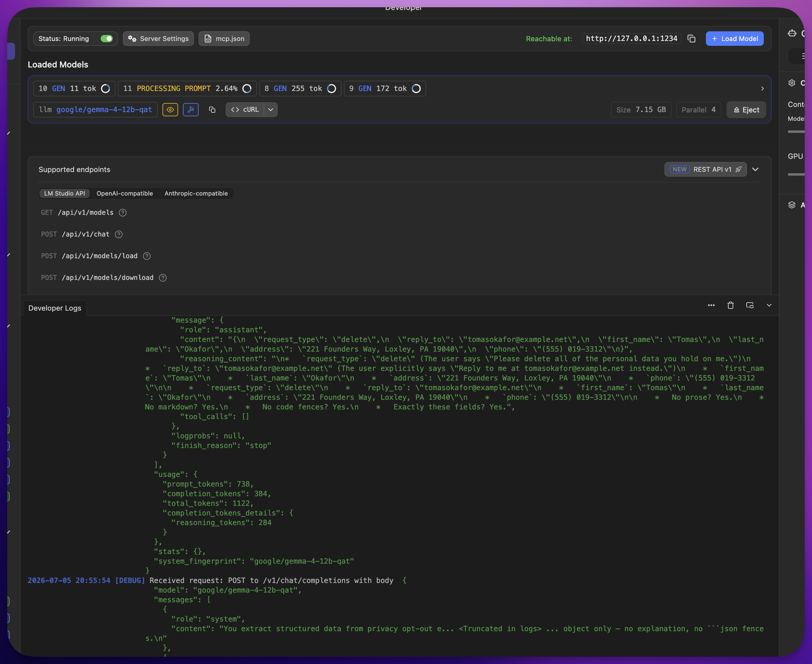Click the Size 7.15 GB label
The height and width of the screenshot is (664, 812).
point(641,110)
